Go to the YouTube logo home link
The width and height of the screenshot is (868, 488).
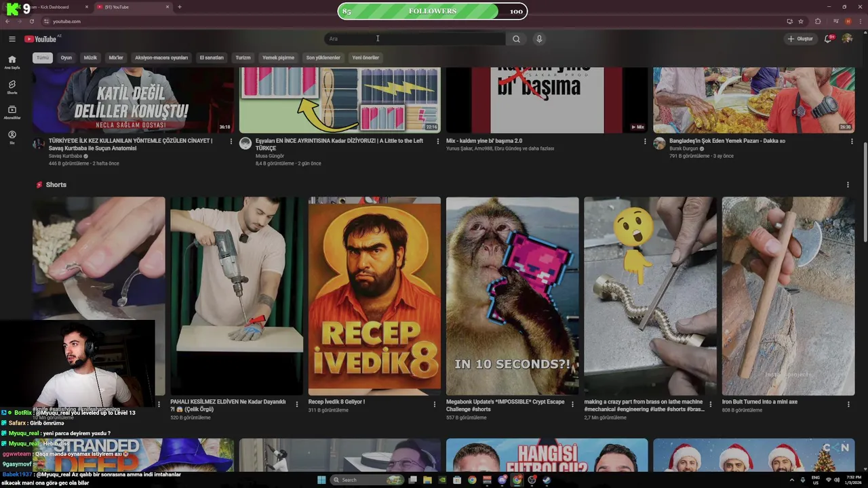click(x=42, y=39)
